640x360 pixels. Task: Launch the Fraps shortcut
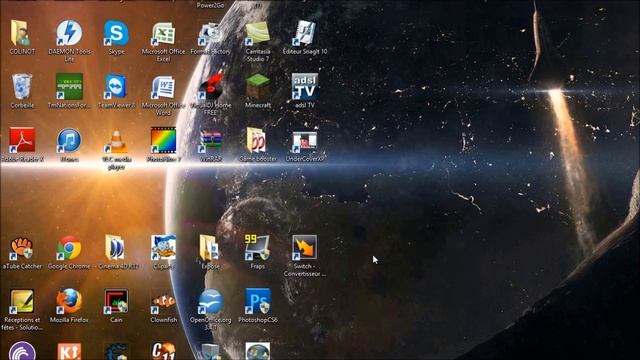[x=257, y=247]
